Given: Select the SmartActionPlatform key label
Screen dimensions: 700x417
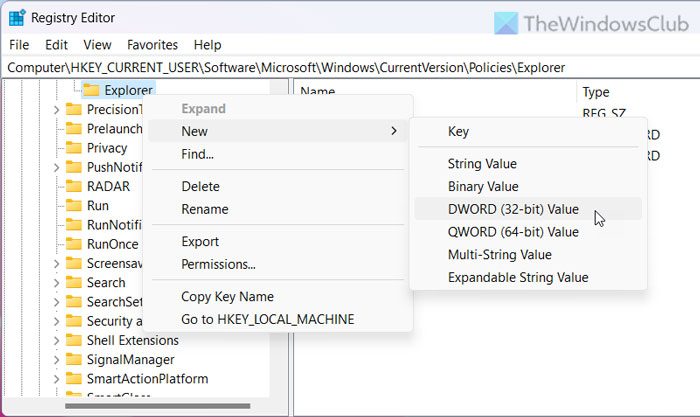Looking at the screenshot, I should click(148, 379).
